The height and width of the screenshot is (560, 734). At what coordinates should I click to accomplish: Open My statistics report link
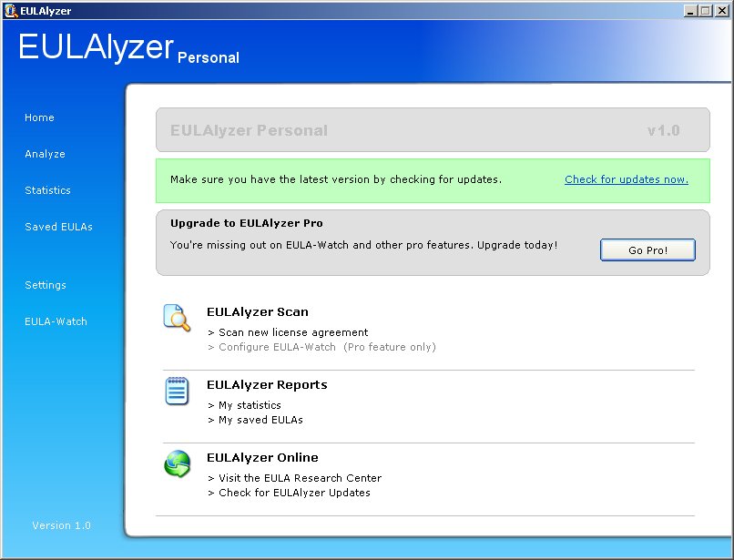(x=250, y=405)
